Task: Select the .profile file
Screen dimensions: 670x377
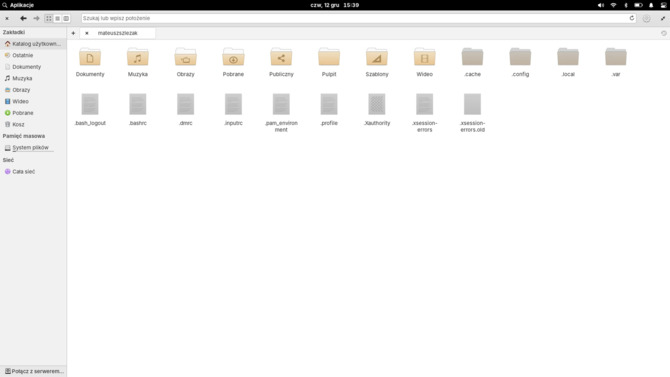Action: [329, 104]
